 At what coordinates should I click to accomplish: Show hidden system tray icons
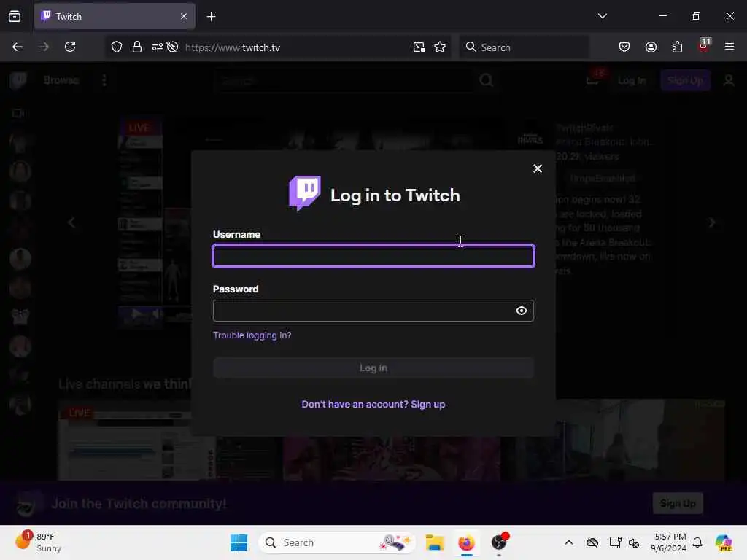pyautogui.click(x=569, y=542)
